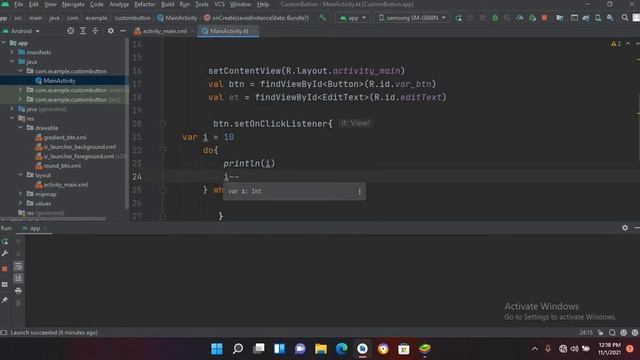The height and width of the screenshot is (360, 640).
Task: Click the onCreate breadcrumb in navigation bar
Action: (256, 18)
